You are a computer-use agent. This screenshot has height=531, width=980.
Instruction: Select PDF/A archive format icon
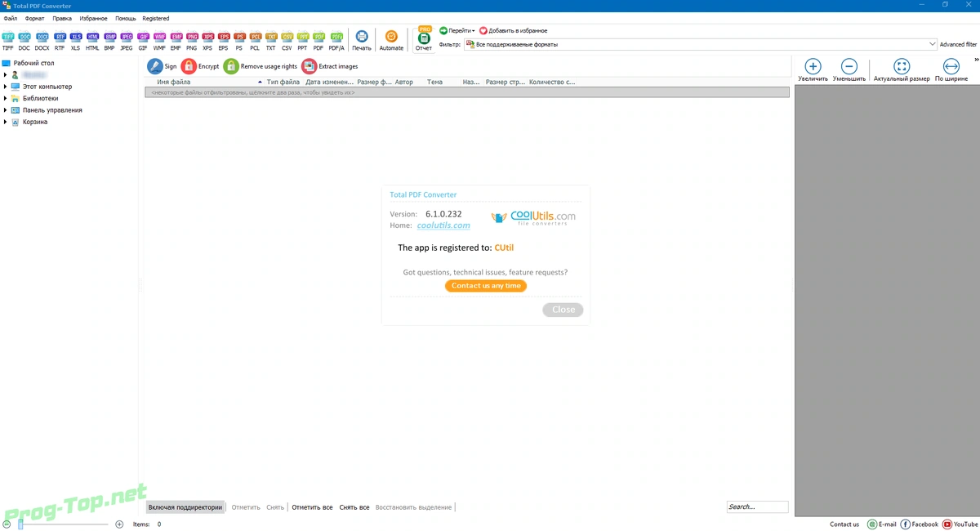(x=336, y=41)
